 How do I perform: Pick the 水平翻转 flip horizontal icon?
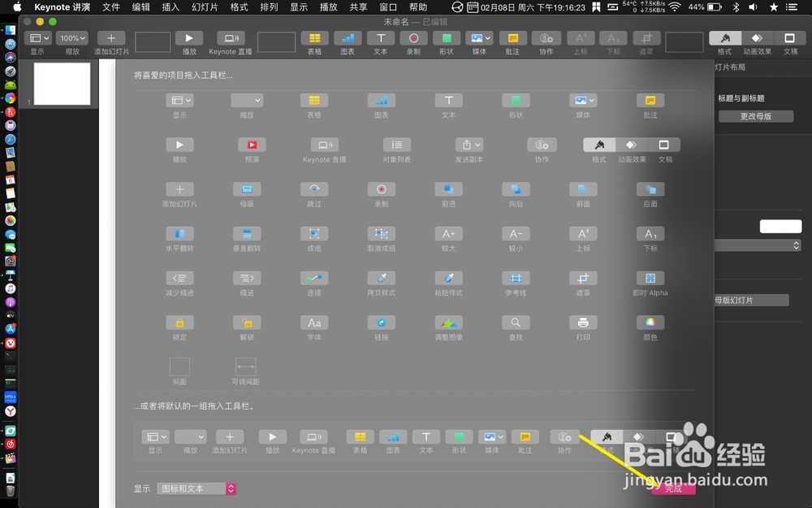(179, 234)
